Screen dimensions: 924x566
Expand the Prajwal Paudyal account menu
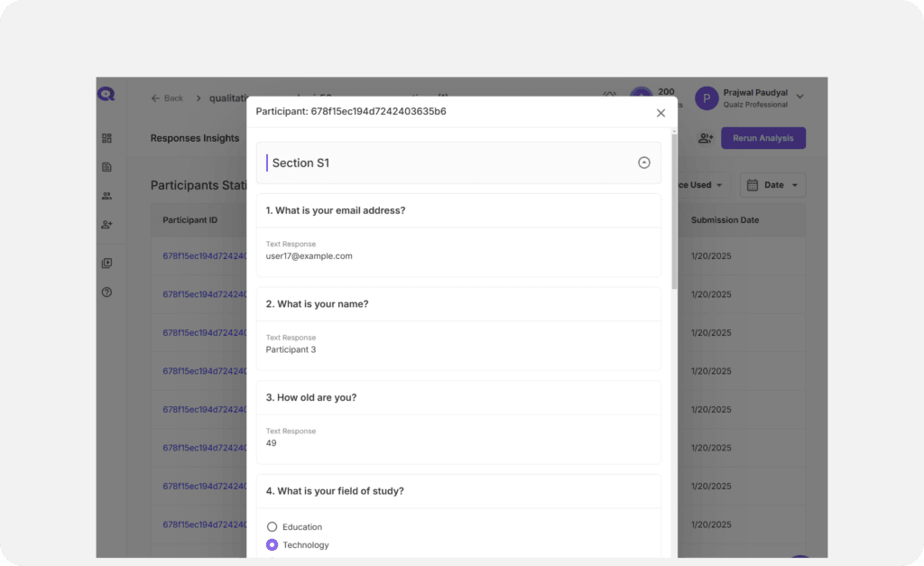(799, 97)
